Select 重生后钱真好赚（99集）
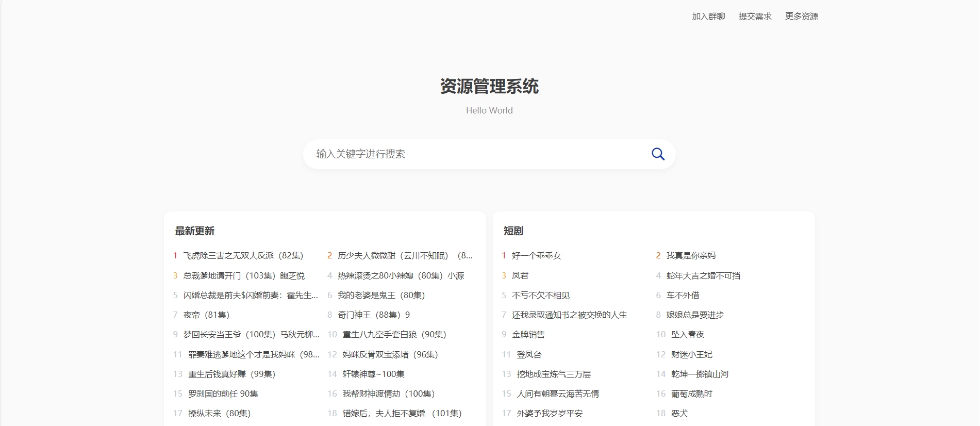 [232, 374]
